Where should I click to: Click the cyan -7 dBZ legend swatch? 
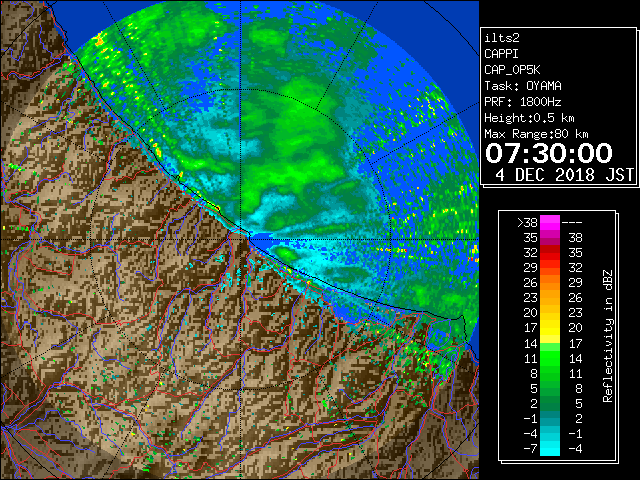pos(550,448)
